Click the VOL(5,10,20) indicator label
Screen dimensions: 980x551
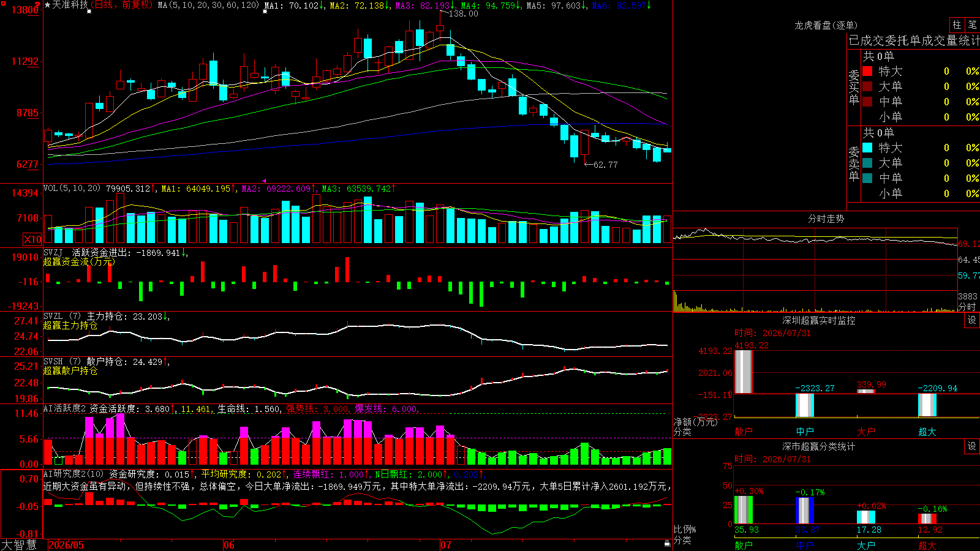point(72,188)
